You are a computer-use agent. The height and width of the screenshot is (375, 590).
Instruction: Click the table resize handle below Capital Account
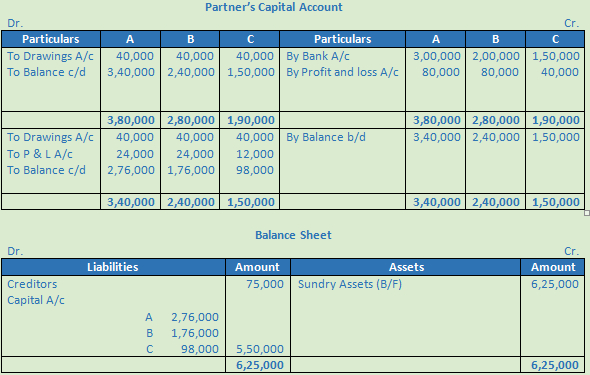click(x=587, y=213)
